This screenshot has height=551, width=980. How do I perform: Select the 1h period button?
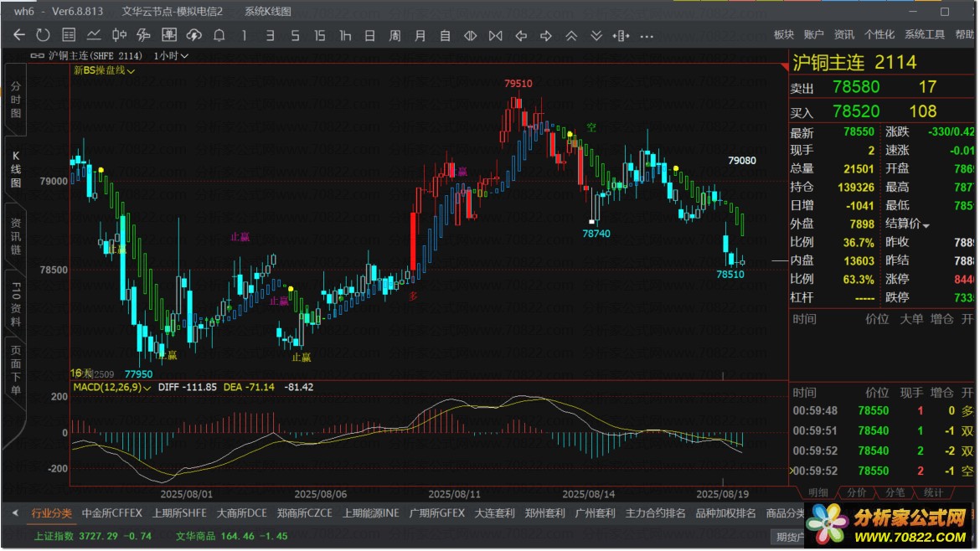345,36
